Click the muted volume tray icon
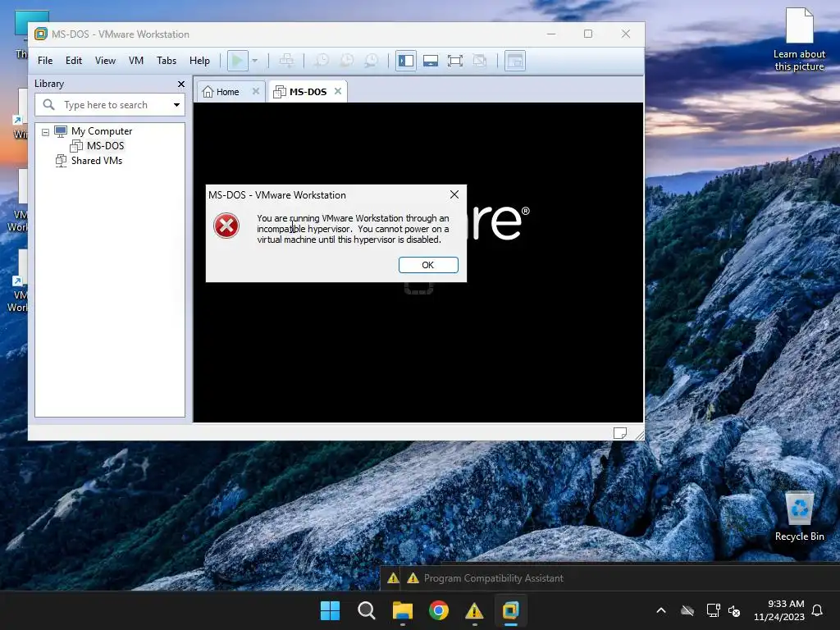This screenshot has height=630, width=840. 734,610
